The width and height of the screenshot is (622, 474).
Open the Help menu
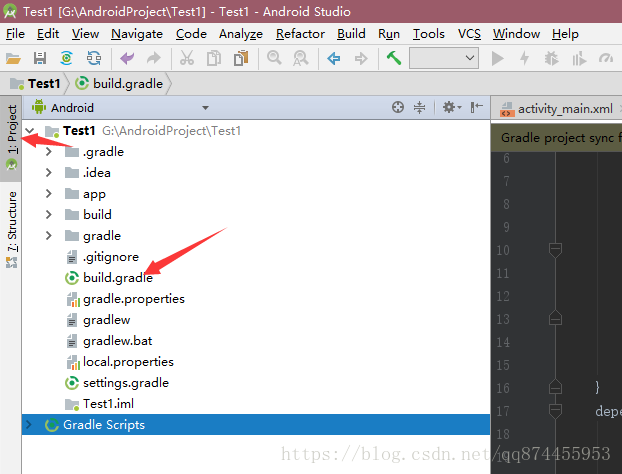point(565,34)
